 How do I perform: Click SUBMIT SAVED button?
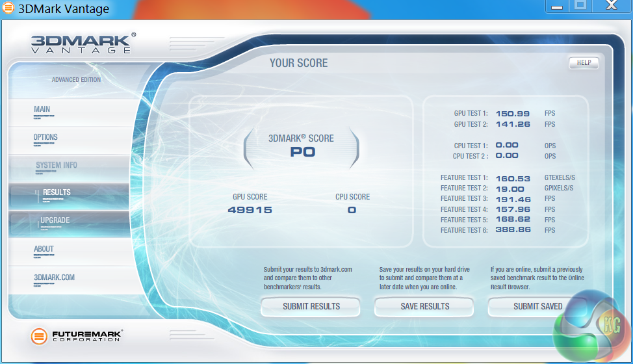(537, 307)
